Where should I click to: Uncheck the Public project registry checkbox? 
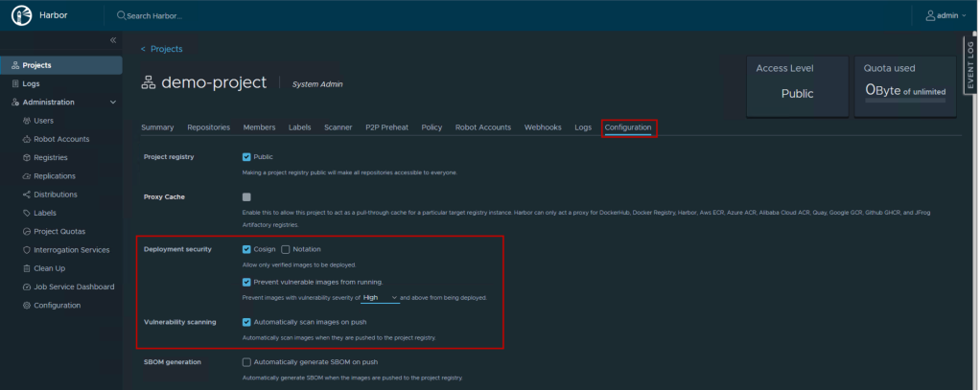point(246,156)
